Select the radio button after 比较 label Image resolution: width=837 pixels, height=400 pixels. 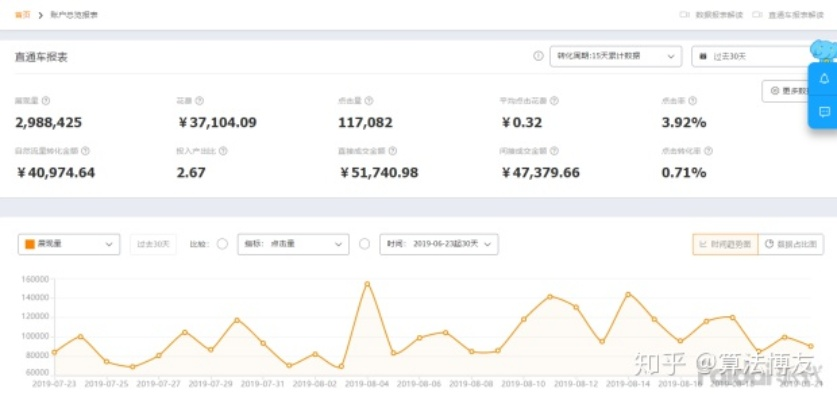(223, 244)
